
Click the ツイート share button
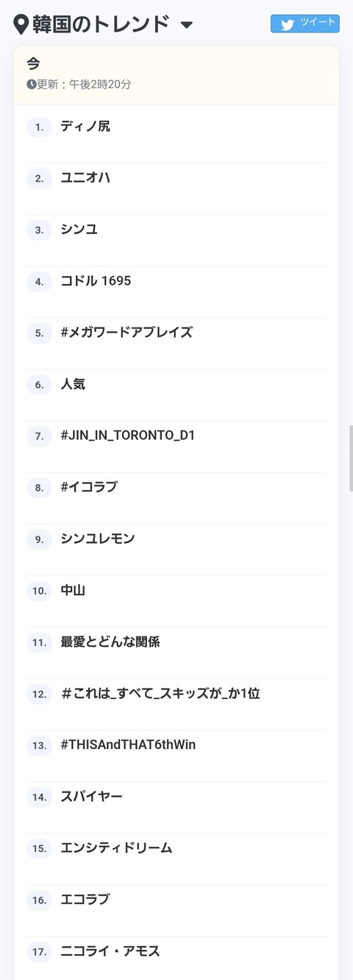point(305,24)
